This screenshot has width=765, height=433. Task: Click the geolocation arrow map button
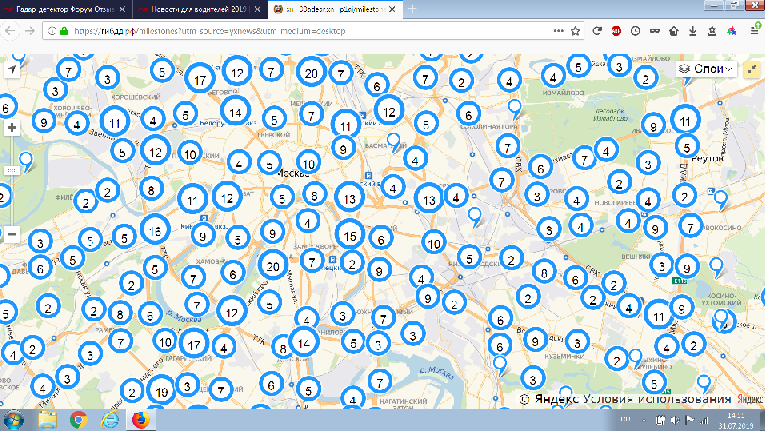(12, 69)
